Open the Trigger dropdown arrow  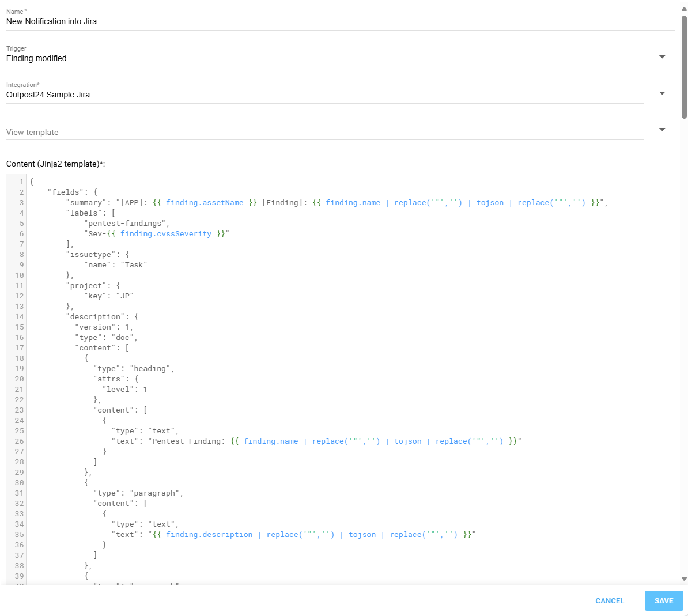(x=662, y=56)
